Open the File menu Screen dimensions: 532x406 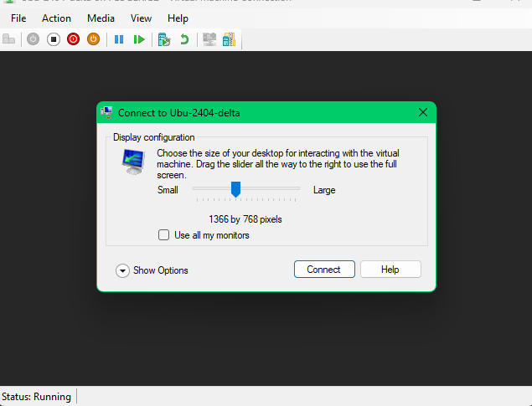pos(18,18)
